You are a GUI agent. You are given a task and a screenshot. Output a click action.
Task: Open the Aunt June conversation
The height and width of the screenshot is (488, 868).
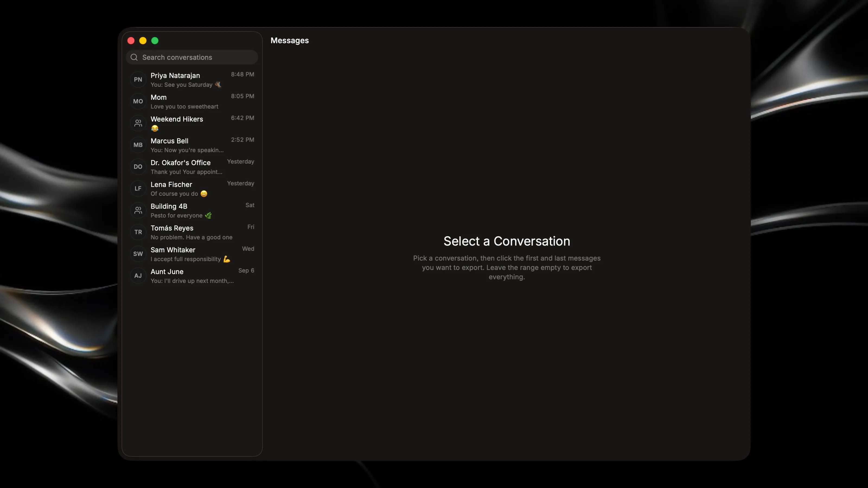click(x=192, y=276)
